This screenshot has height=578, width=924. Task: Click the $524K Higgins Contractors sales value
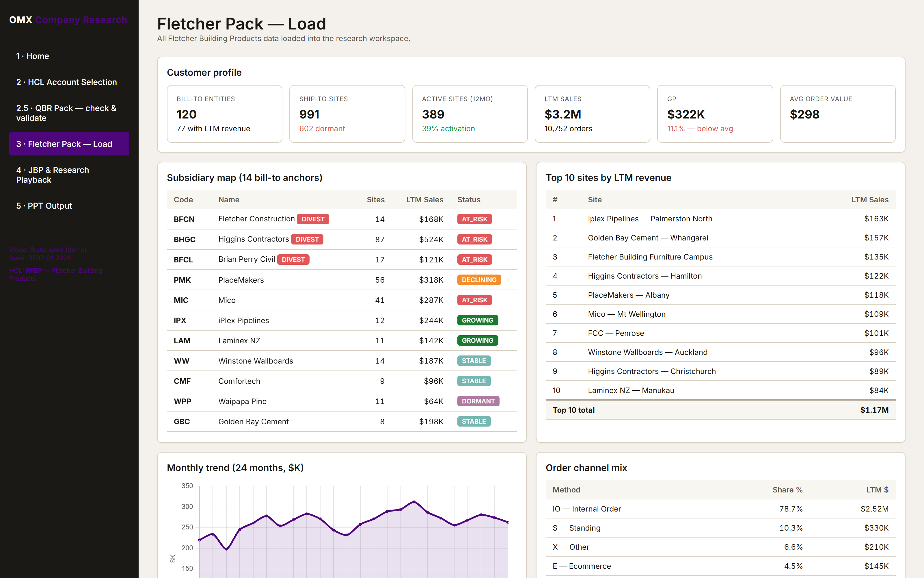[431, 239]
